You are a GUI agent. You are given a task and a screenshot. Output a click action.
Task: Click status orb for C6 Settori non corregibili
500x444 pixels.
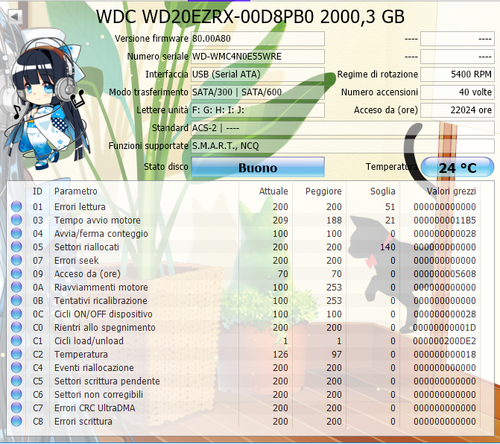[16, 394]
